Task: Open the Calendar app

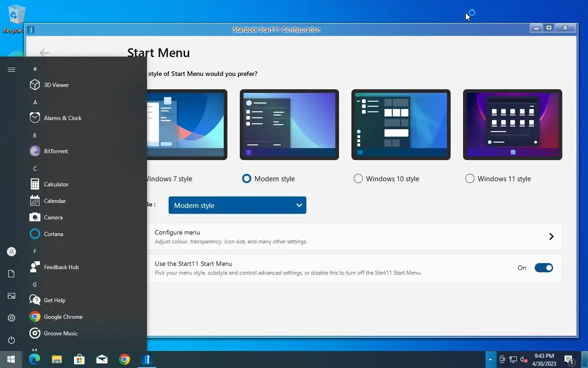Action: tap(86, 201)
